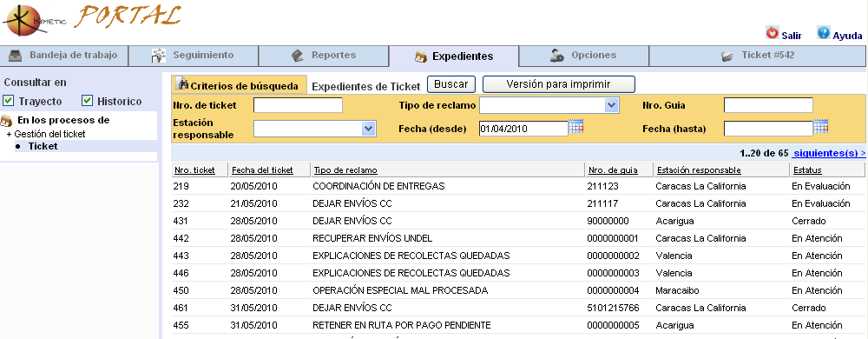Click ticket number 431
The image size is (868, 339).
pyautogui.click(x=181, y=221)
